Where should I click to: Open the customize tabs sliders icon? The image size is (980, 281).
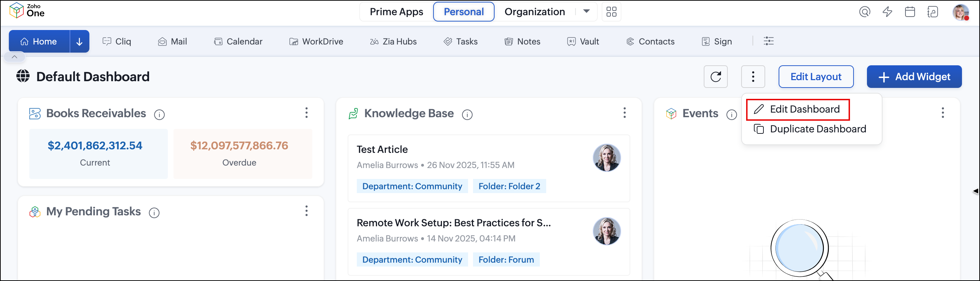(768, 41)
